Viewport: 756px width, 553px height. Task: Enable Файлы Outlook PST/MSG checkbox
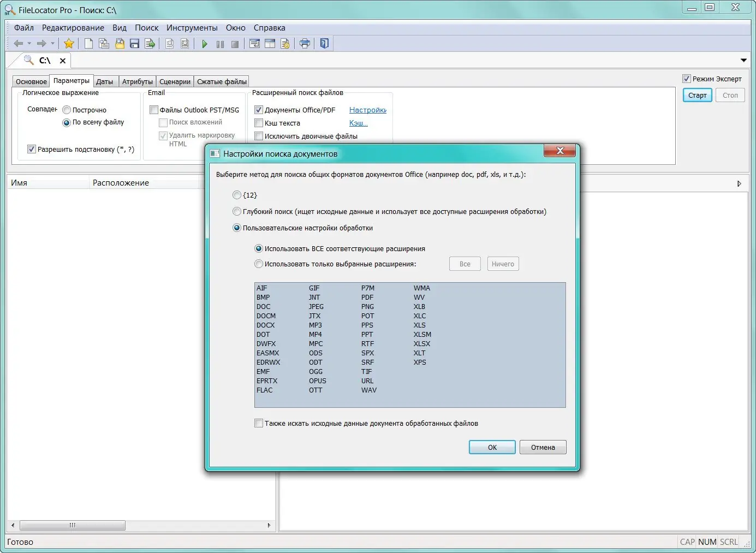tap(154, 110)
